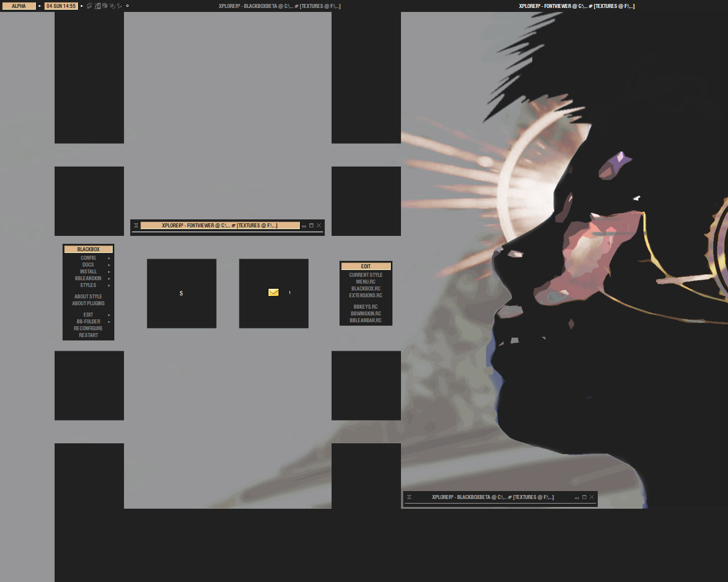Open bbkeys.rc in the Edit menu
728x582 pixels.
click(x=366, y=307)
